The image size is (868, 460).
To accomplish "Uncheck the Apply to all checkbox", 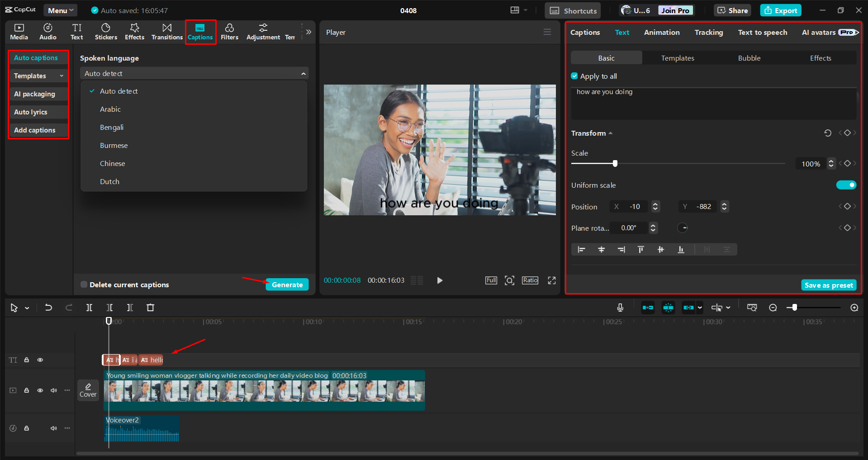I will [574, 76].
